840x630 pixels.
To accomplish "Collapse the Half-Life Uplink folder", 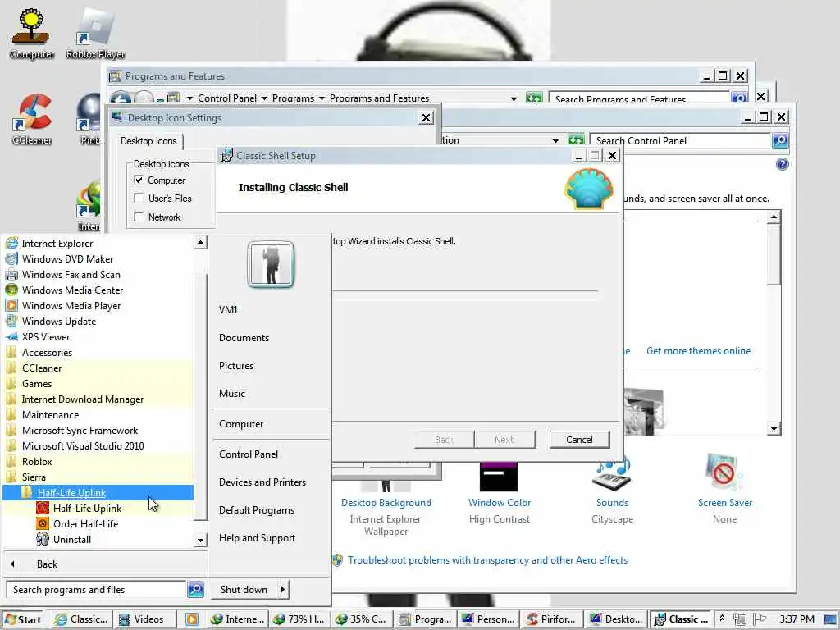I will pyautogui.click(x=98, y=492).
